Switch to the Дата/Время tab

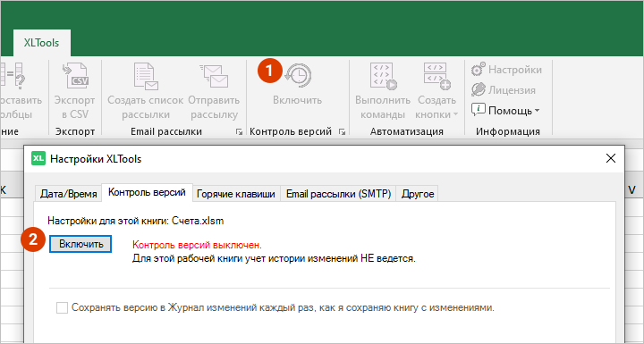tap(69, 194)
